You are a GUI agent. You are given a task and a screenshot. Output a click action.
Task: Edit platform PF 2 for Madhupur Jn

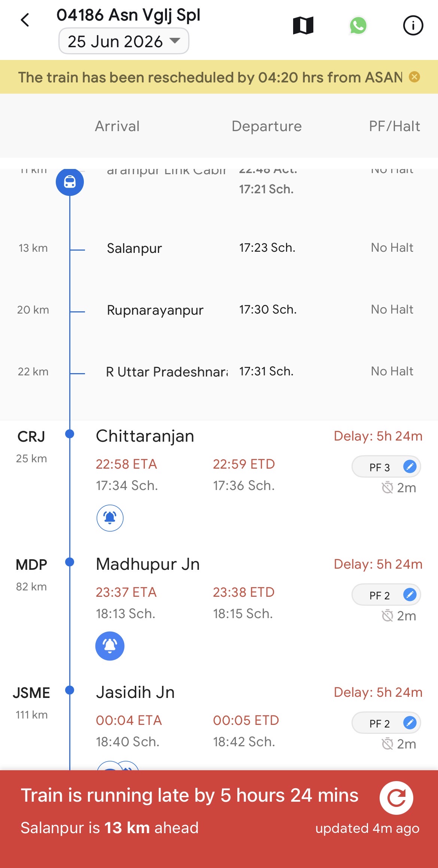(410, 595)
